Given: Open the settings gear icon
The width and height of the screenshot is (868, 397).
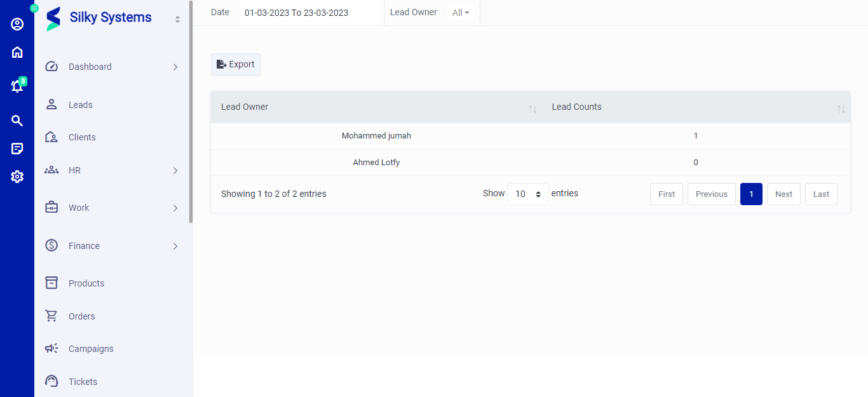Looking at the screenshot, I should [17, 177].
